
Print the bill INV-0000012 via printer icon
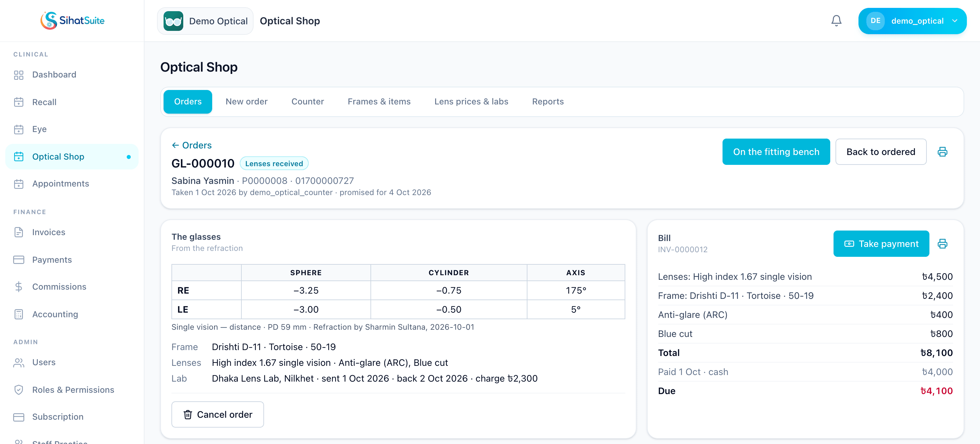pos(942,243)
